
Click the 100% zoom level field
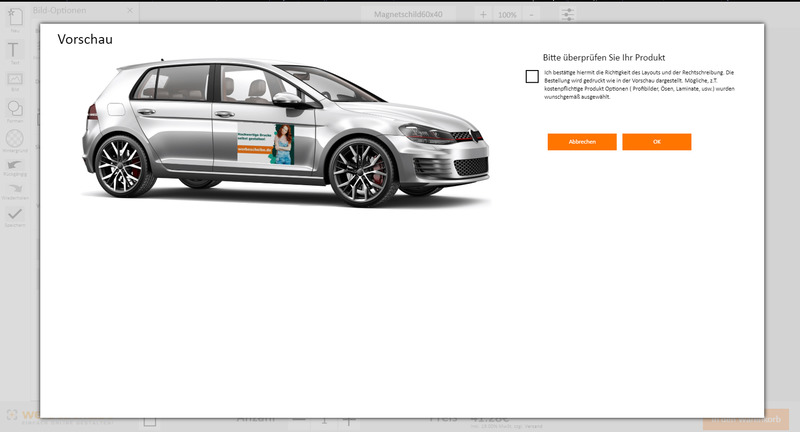tap(507, 15)
